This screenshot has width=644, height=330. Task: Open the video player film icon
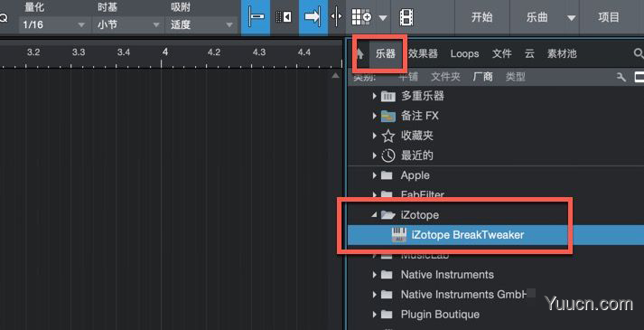point(406,17)
